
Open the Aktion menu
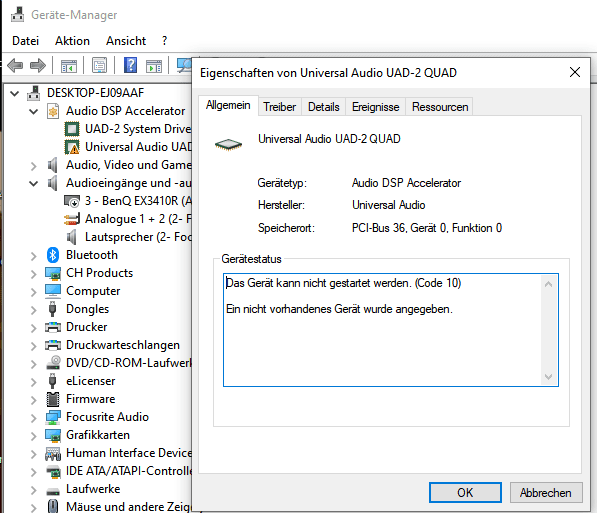72,41
